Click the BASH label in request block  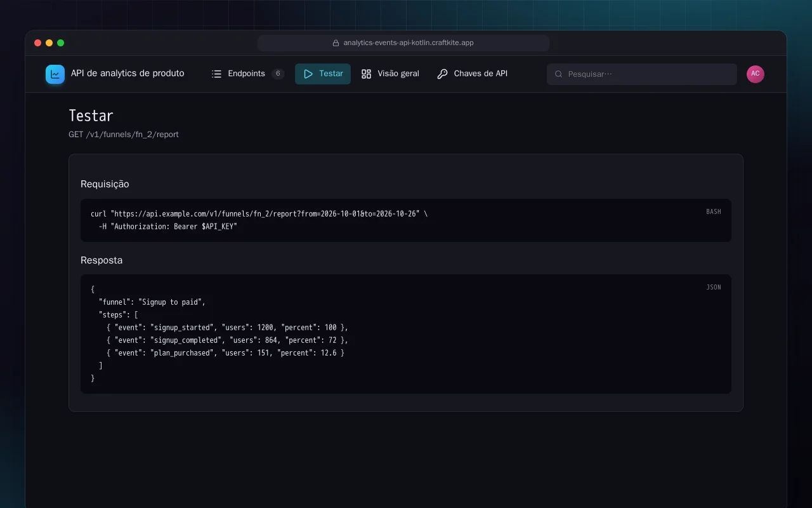tap(714, 211)
